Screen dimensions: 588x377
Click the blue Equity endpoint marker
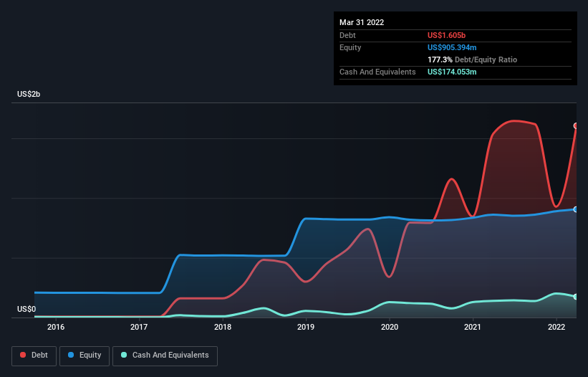pyautogui.click(x=576, y=209)
